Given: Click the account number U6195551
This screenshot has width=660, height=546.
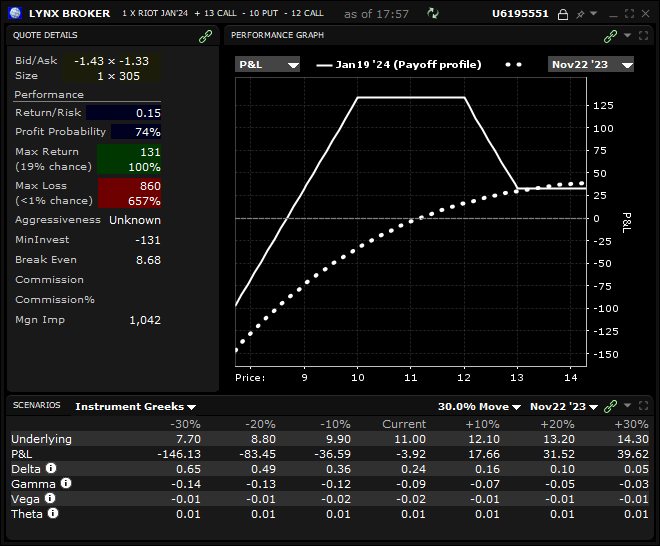Looking at the screenshot, I should click(521, 14).
